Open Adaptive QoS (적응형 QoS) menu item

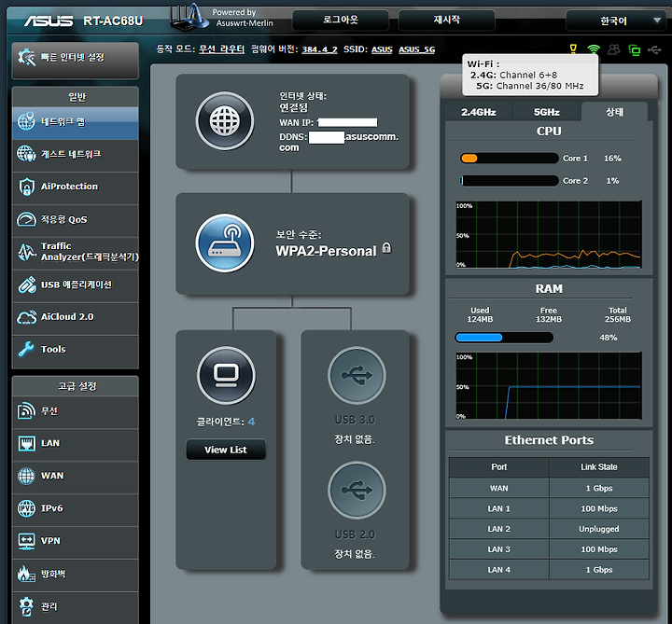(75, 220)
